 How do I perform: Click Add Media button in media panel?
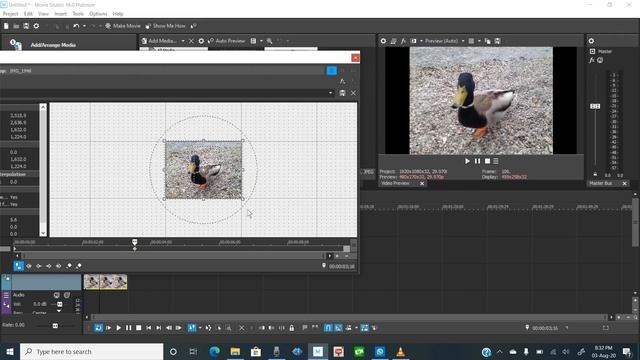pos(159,41)
